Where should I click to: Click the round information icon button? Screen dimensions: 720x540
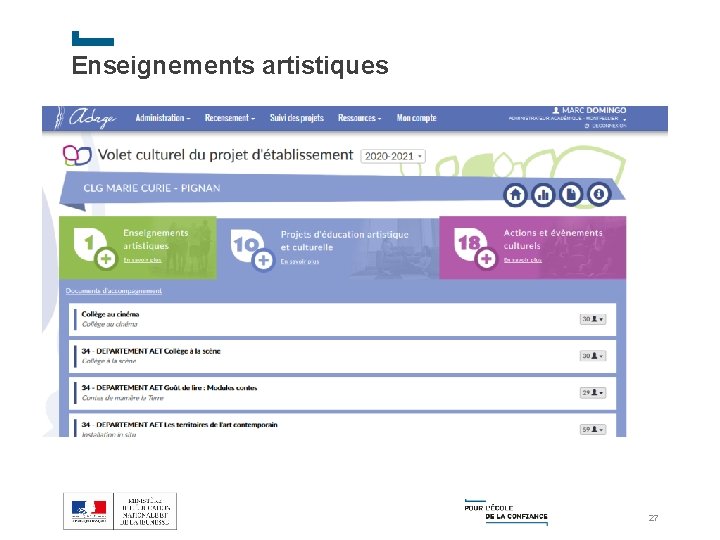tap(599, 195)
